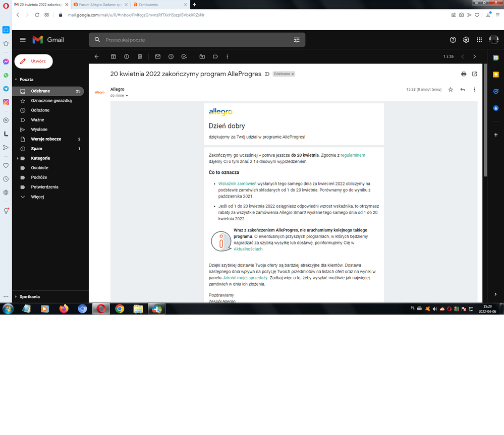Viewport: 504px width, 435px height.
Task: Reply to the Allegro message
Action: point(463,90)
